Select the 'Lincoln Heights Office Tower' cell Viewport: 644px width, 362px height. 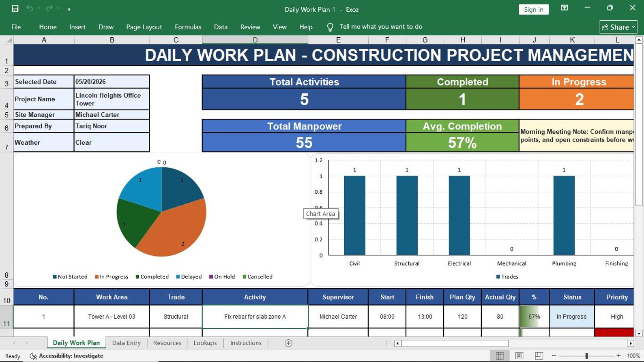pos(112,99)
